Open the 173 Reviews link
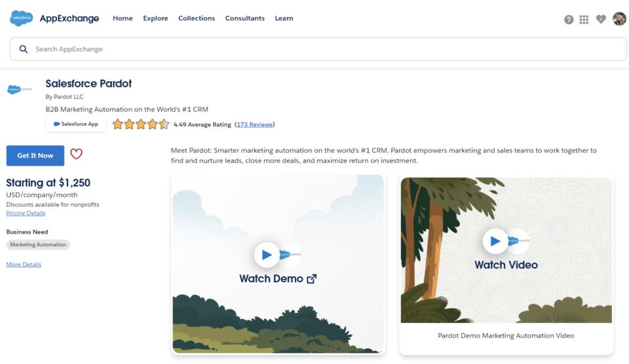Screen dimensions: 629x364 [x=255, y=124]
